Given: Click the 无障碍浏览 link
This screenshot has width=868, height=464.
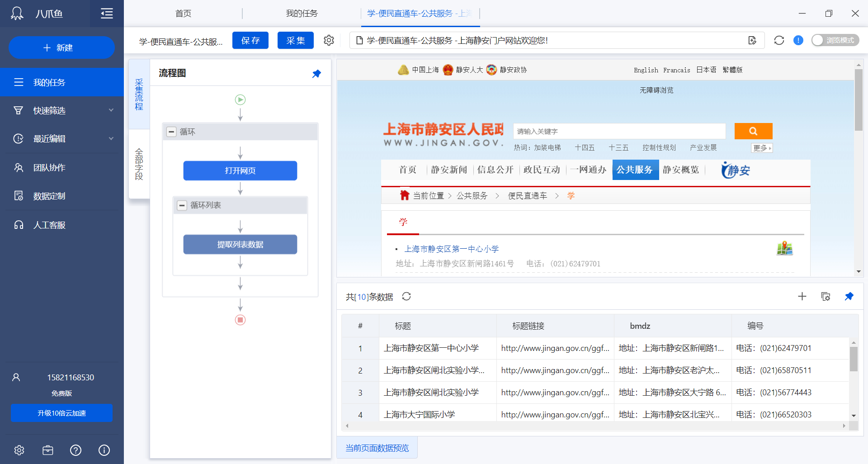Looking at the screenshot, I should [x=656, y=90].
